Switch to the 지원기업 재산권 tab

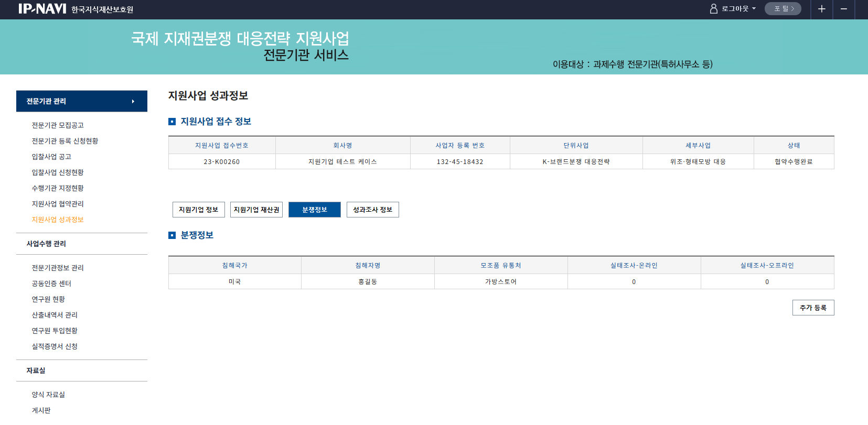[x=256, y=210]
